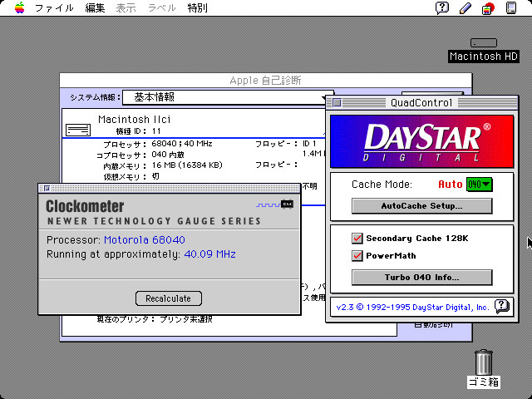Click the 40.09 MHz speed value
The image size is (532, 399).
[x=210, y=254]
